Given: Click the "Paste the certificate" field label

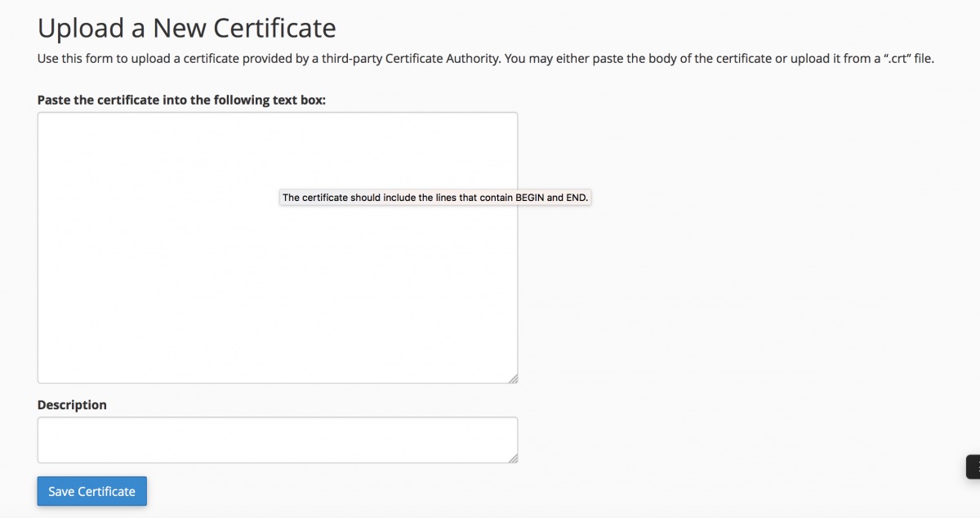Looking at the screenshot, I should [181, 100].
